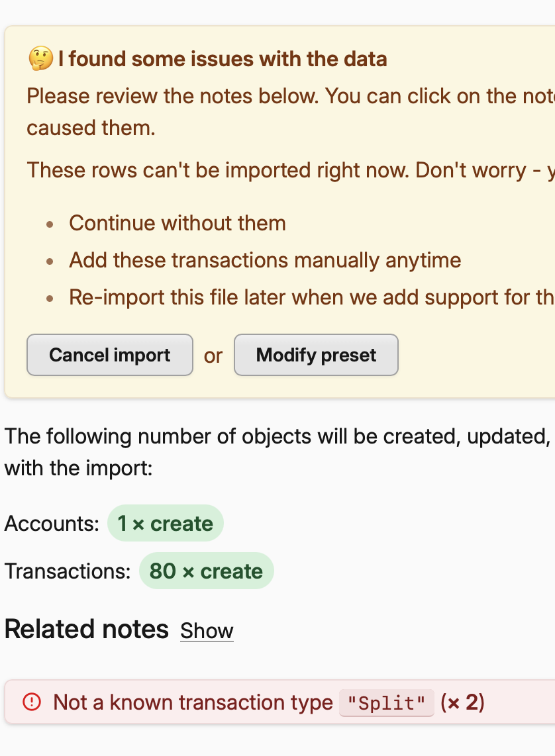Click the "Transactions:" label
This screenshot has width=555, height=756.
(68, 571)
